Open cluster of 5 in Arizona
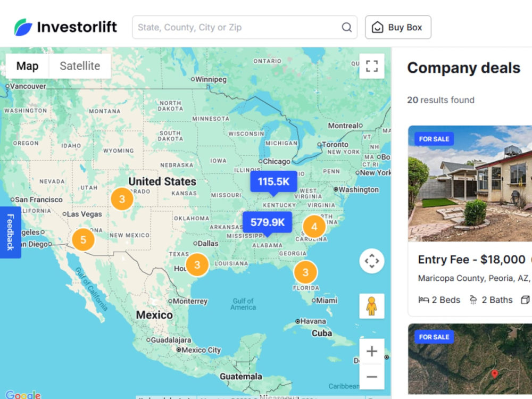The image size is (532, 399). click(x=83, y=240)
